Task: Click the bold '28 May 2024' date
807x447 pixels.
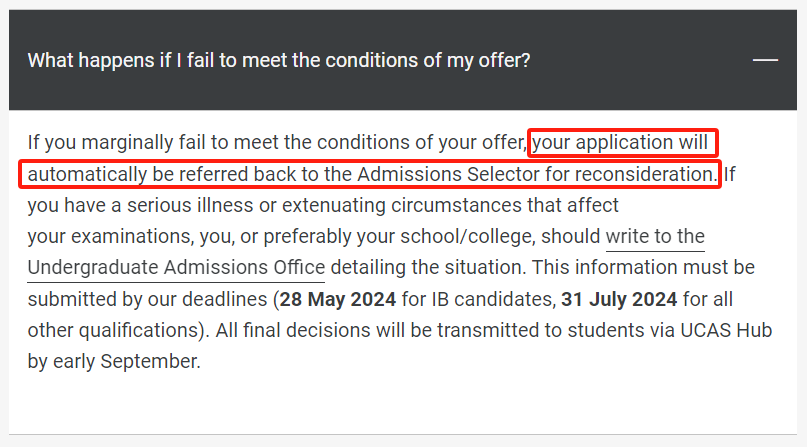Action: click(338, 299)
